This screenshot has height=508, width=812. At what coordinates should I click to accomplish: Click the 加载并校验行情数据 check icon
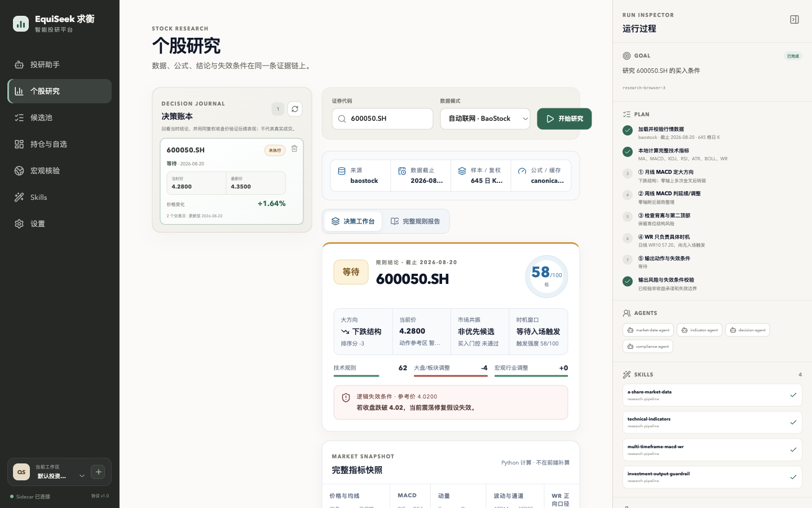click(628, 130)
